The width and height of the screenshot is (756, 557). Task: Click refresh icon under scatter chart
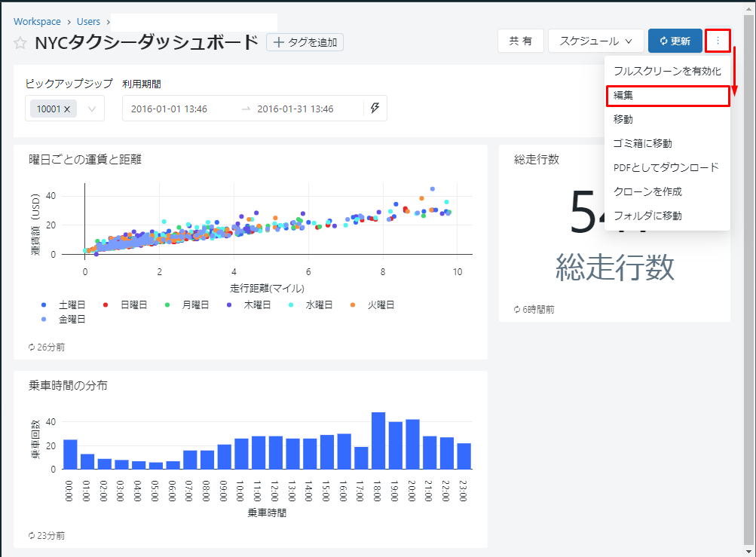click(x=32, y=347)
